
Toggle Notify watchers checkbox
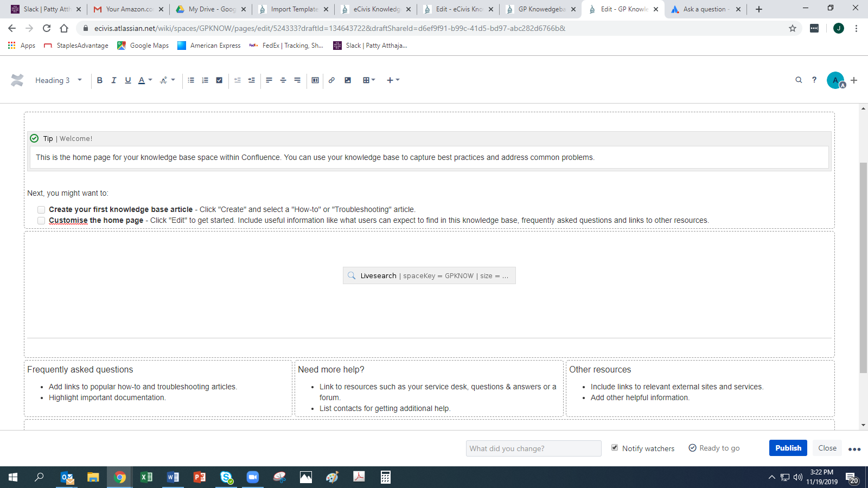click(x=615, y=448)
